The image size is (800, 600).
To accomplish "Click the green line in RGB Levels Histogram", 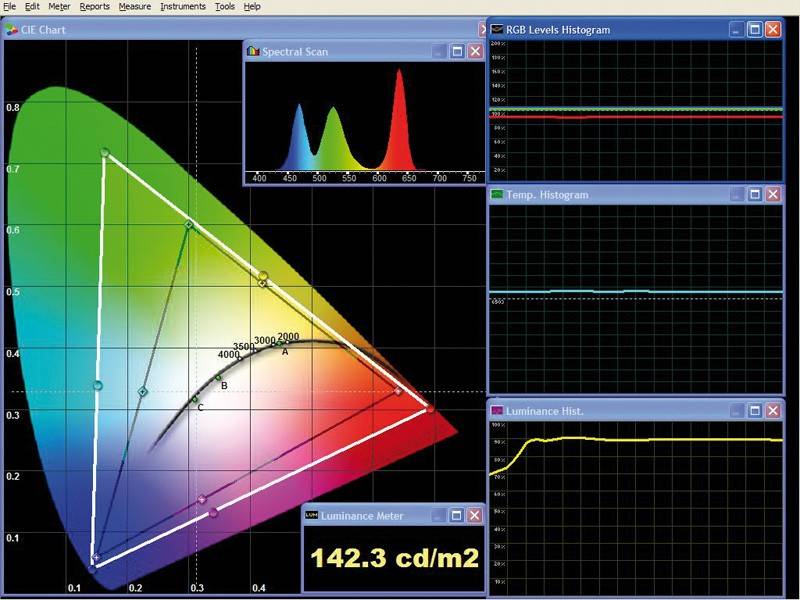I will coord(636,109).
